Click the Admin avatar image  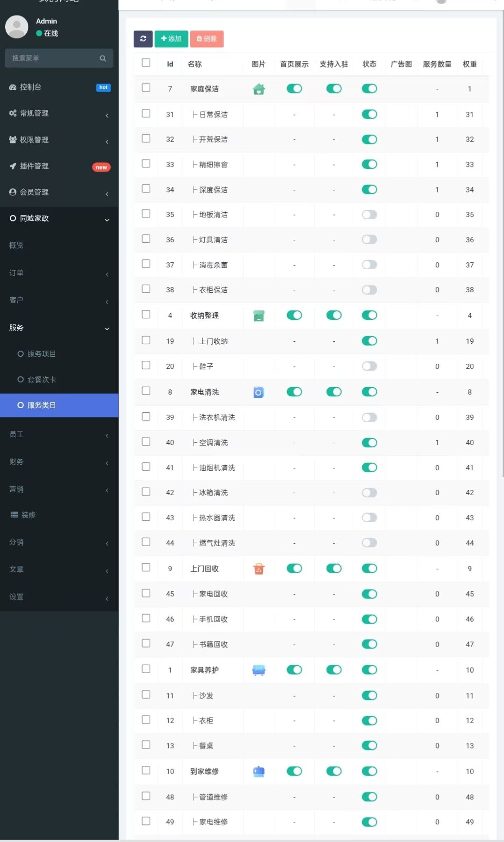point(17,27)
